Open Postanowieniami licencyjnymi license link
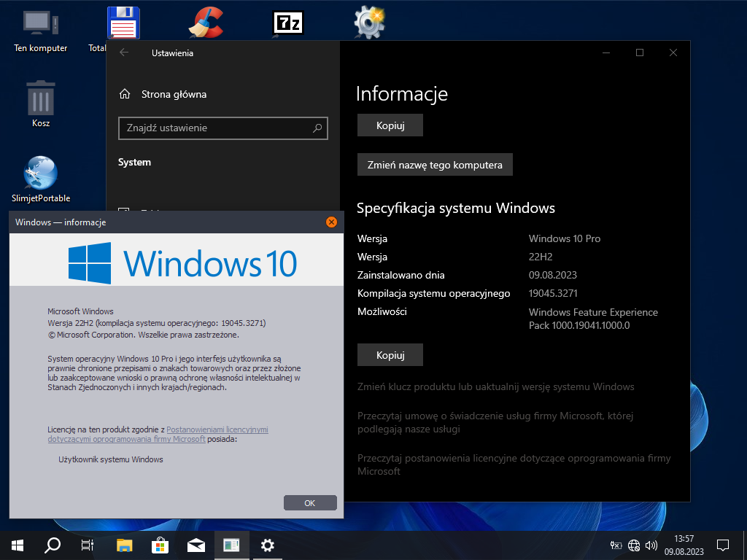The height and width of the screenshot is (560, 747). pyautogui.click(x=217, y=429)
